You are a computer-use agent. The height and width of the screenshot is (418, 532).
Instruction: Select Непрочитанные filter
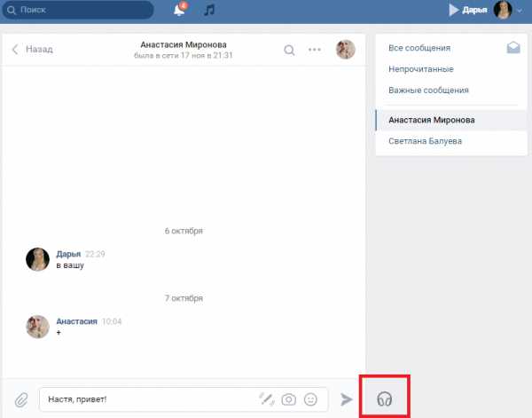pyautogui.click(x=421, y=69)
